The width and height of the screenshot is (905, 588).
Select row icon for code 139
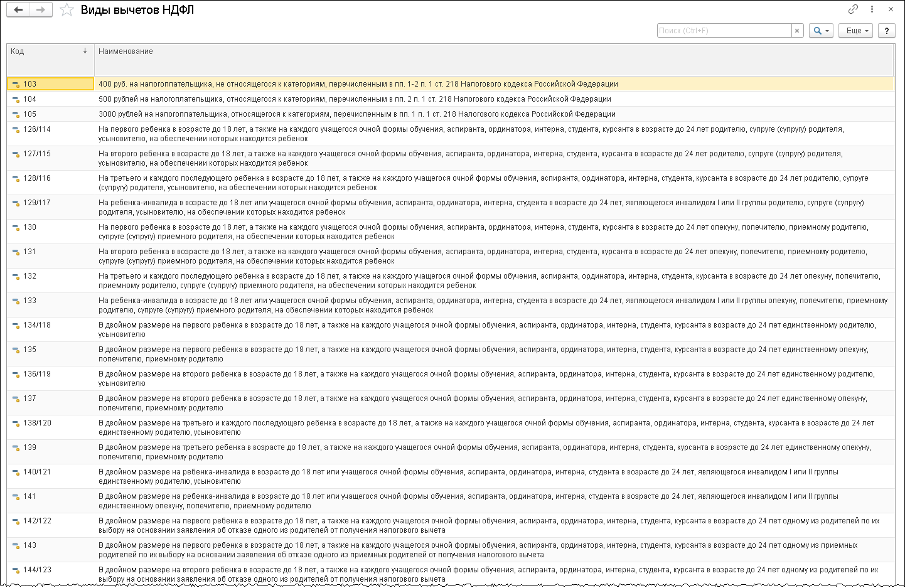pos(16,447)
